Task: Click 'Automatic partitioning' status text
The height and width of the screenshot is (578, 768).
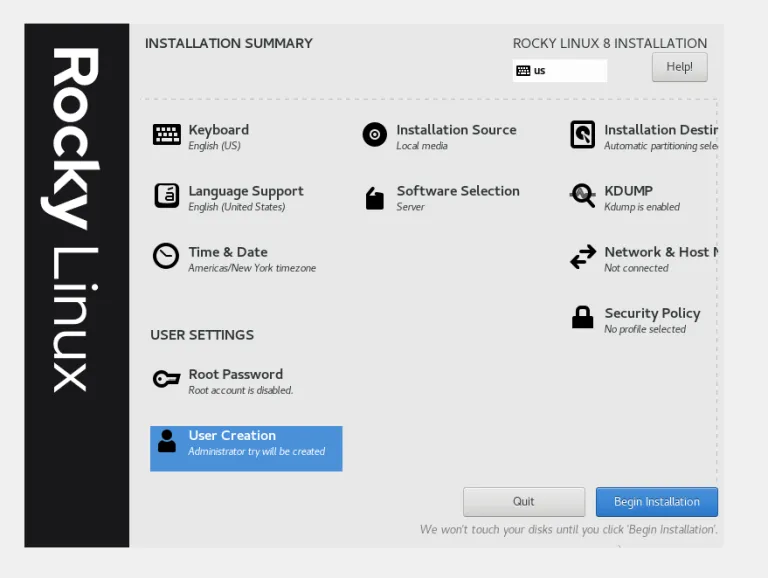Action: tap(661, 146)
